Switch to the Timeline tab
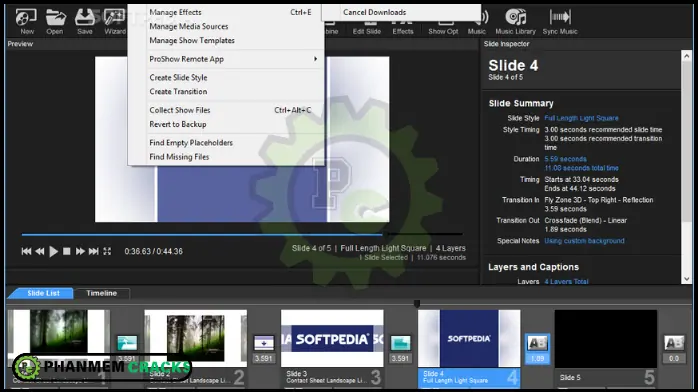 (101, 293)
